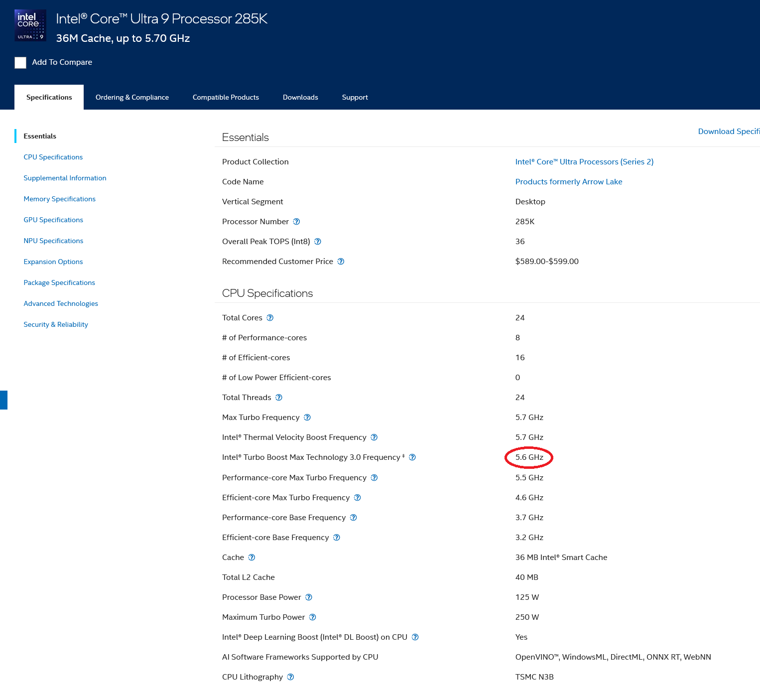Open Thermal Velocity Boost Frequency info icon

coord(374,437)
